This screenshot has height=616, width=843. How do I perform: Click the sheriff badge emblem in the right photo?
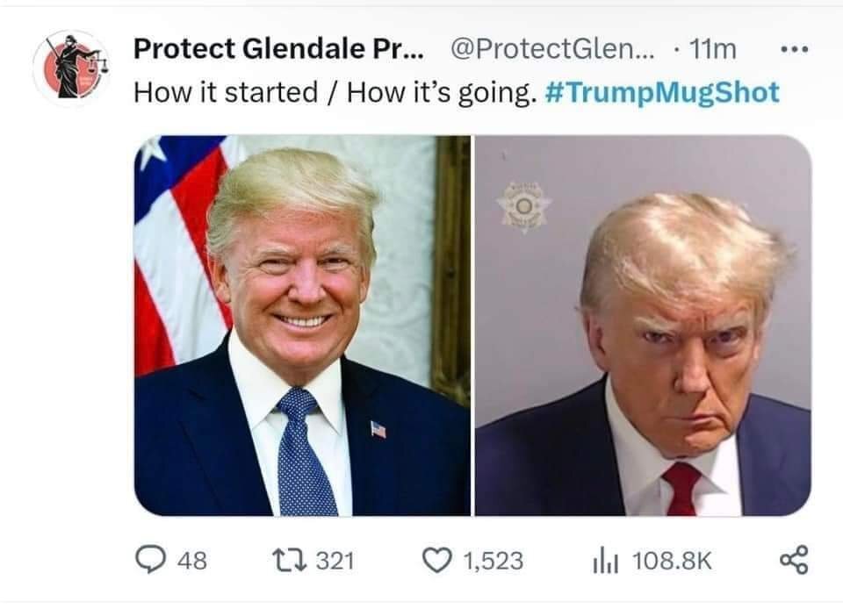click(x=523, y=206)
